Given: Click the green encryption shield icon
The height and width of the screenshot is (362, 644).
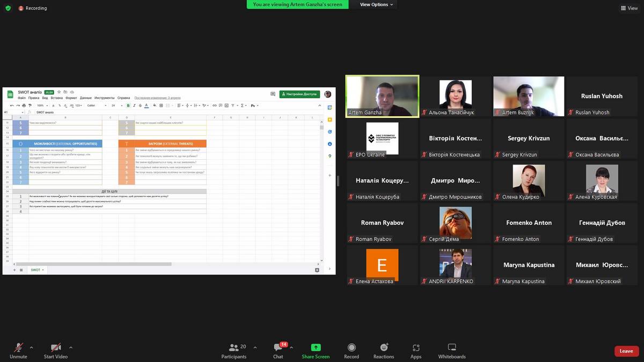Looking at the screenshot, I should pos(8,8).
